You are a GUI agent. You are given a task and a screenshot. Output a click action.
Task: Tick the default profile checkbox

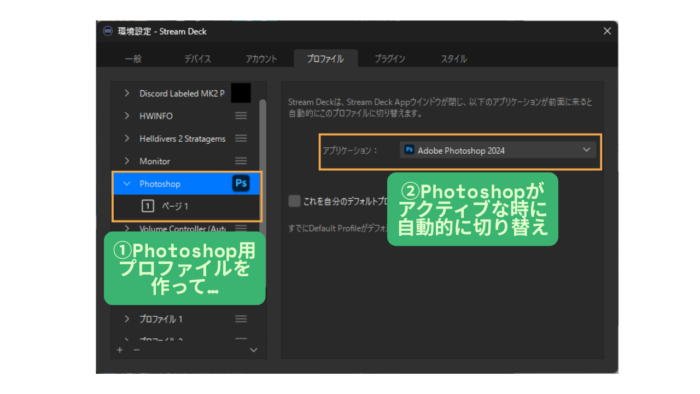(x=294, y=201)
